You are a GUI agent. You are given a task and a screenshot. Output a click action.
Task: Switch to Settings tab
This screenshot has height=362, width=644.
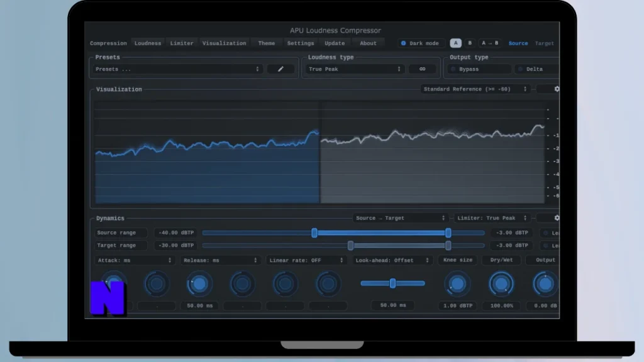[x=300, y=43]
